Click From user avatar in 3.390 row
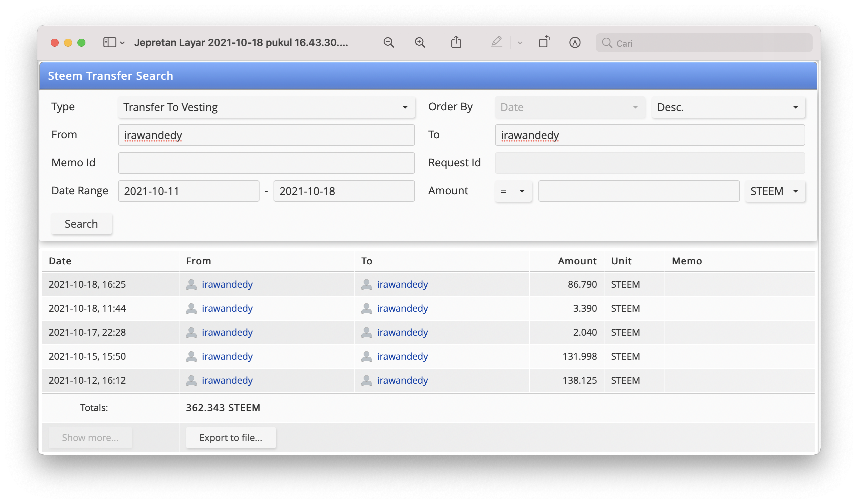This screenshot has height=504, width=858. click(191, 308)
